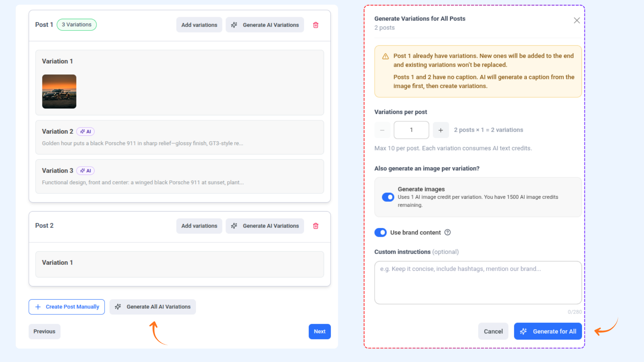Delete Post 2 with trash icon
The image size is (644, 362).
[x=316, y=226]
